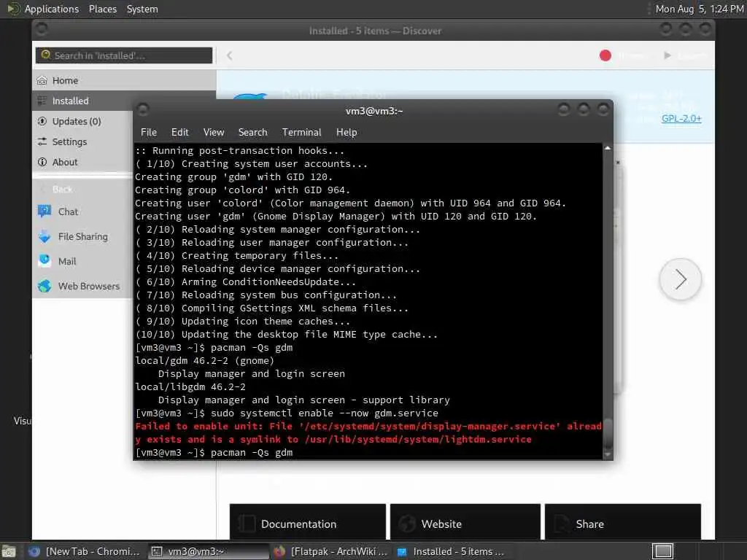Click the search field in Discover
This screenshot has height=560, width=747.
(124, 55)
